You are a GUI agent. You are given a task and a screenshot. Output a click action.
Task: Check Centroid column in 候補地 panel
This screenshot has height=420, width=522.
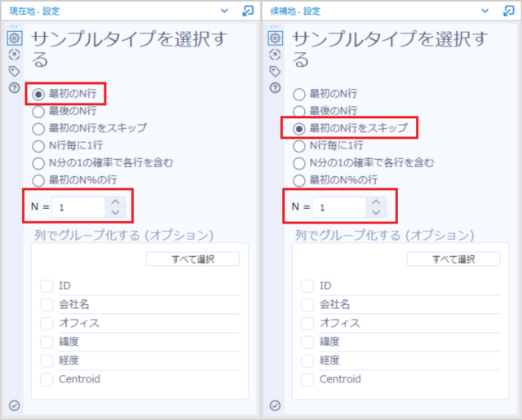307,379
